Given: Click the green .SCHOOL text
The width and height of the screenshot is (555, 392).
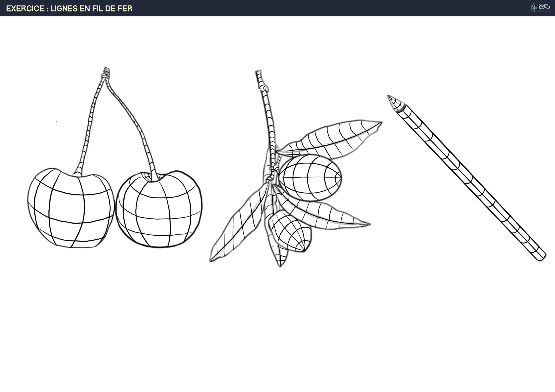Looking at the screenshot, I should [544, 11].
